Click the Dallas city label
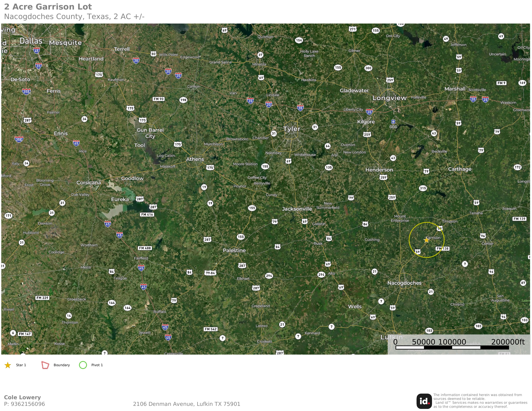532x411 pixels. (x=31, y=41)
